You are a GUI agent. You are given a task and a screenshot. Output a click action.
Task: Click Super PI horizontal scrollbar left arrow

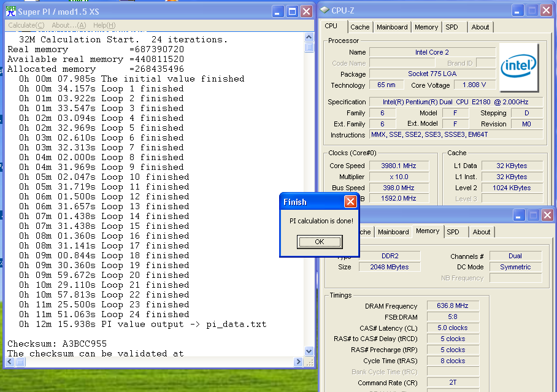(10, 362)
